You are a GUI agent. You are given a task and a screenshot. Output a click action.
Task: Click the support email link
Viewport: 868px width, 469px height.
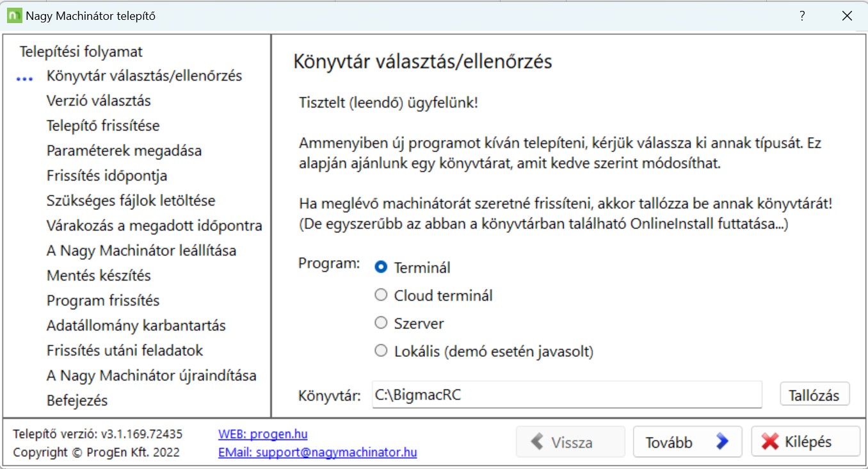tap(317, 452)
